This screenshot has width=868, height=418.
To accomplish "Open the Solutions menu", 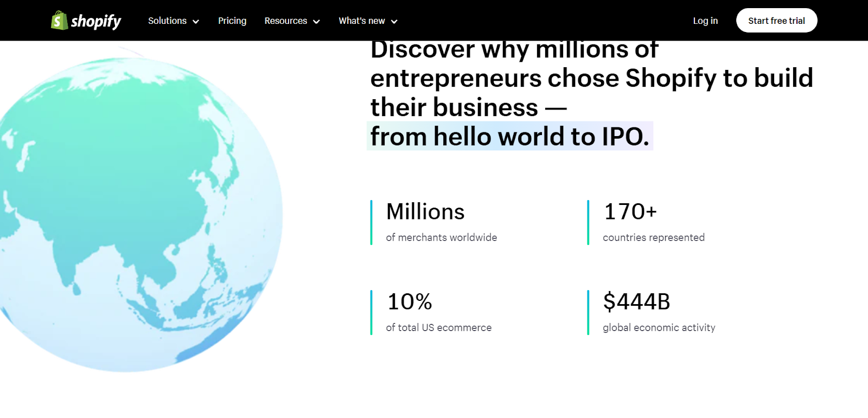I will 174,21.
